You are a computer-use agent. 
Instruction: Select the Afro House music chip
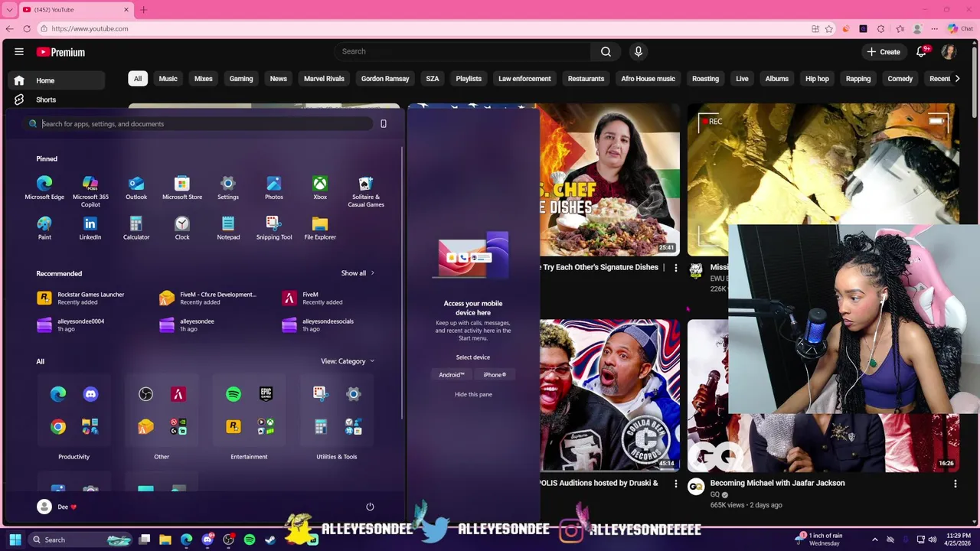(648, 79)
